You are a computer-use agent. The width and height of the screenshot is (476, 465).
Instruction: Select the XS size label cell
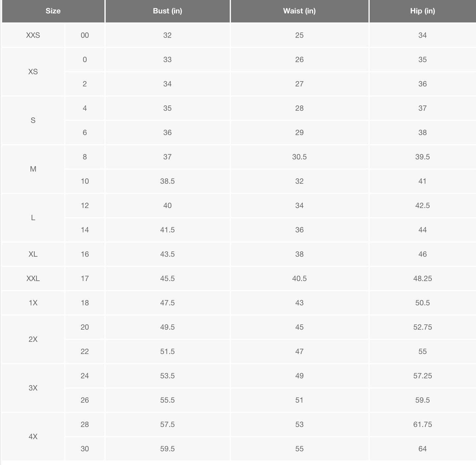pyautogui.click(x=33, y=72)
